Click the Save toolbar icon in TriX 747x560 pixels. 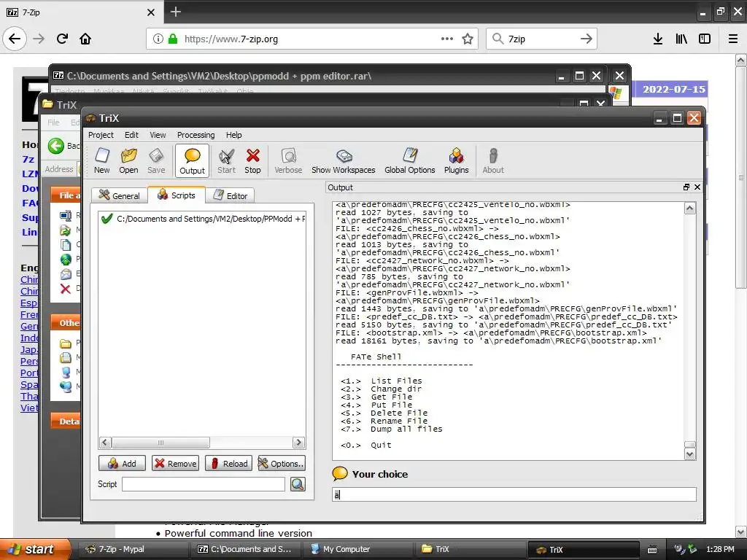click(156, 161)
